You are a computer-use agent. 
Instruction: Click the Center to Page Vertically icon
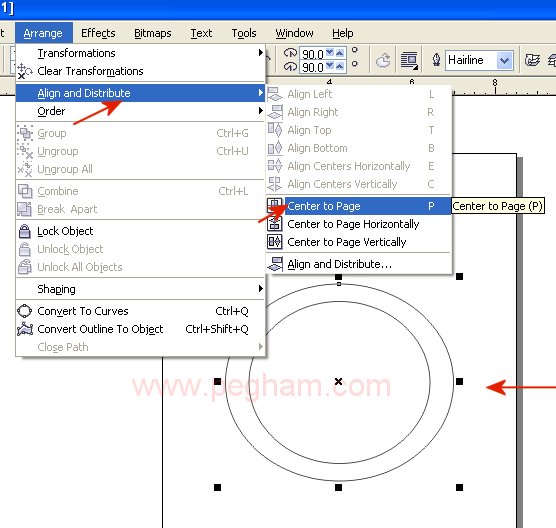coord(275,242)
